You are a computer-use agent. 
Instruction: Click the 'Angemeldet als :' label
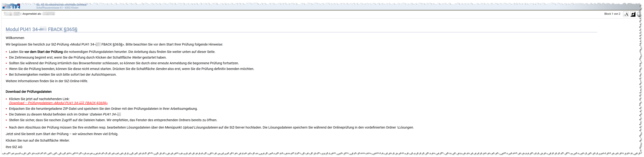tap(32, 14)
